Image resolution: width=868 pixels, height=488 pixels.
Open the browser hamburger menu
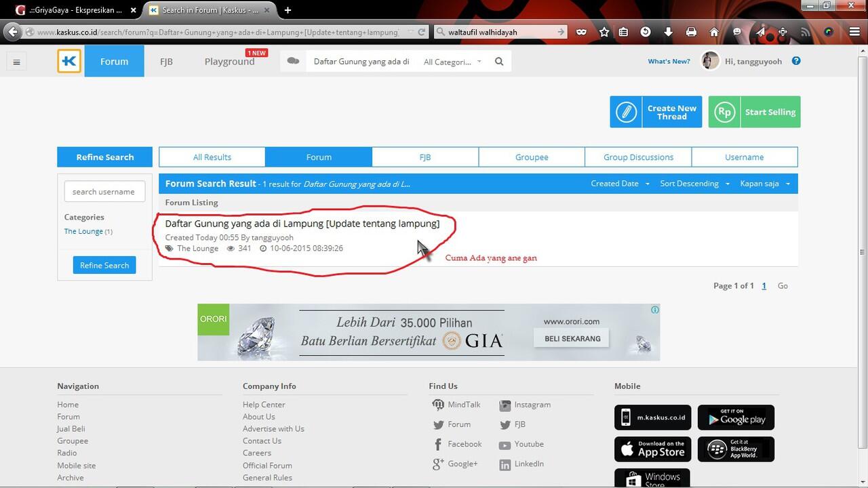coord(854,32)
